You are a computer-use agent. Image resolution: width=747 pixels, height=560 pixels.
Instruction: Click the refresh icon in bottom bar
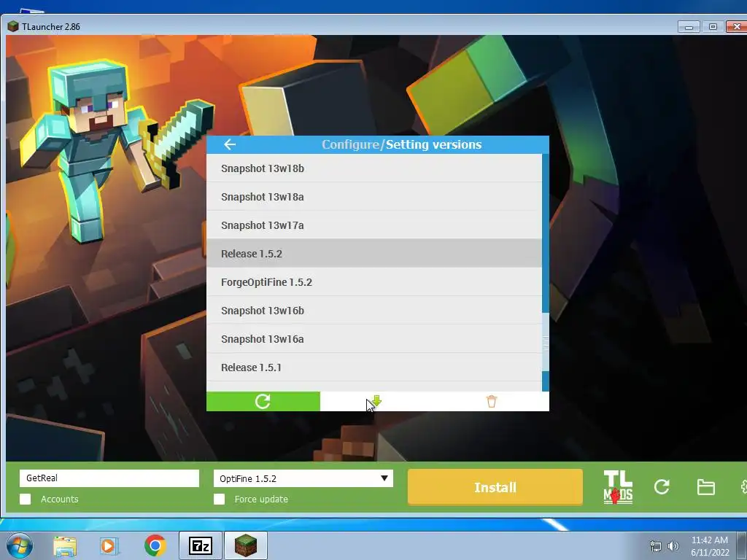tap(662, 486)
